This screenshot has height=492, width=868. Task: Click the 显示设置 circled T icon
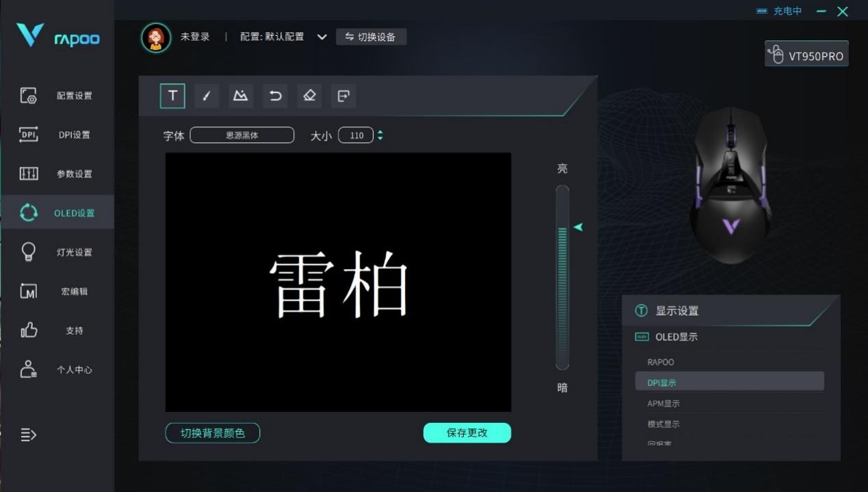[x=641, y=311]
